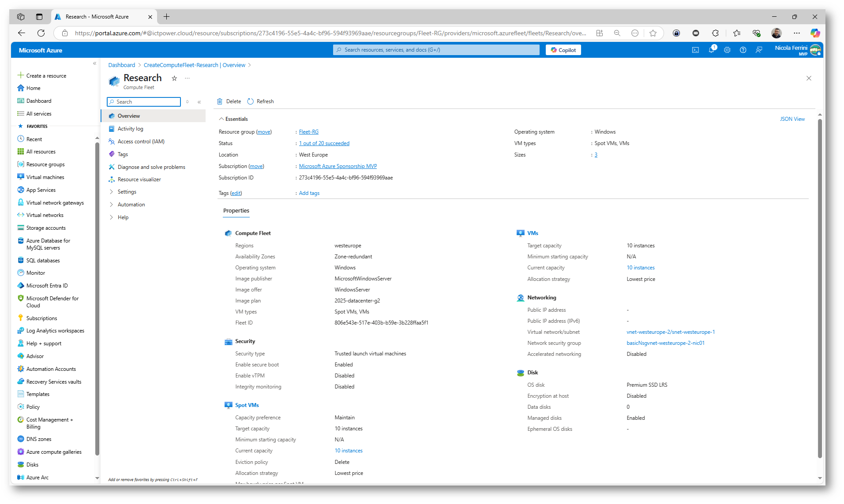Open Resource groups in sidebar
The width and height of the screenshot is (844, 504).
coord(41,164)
